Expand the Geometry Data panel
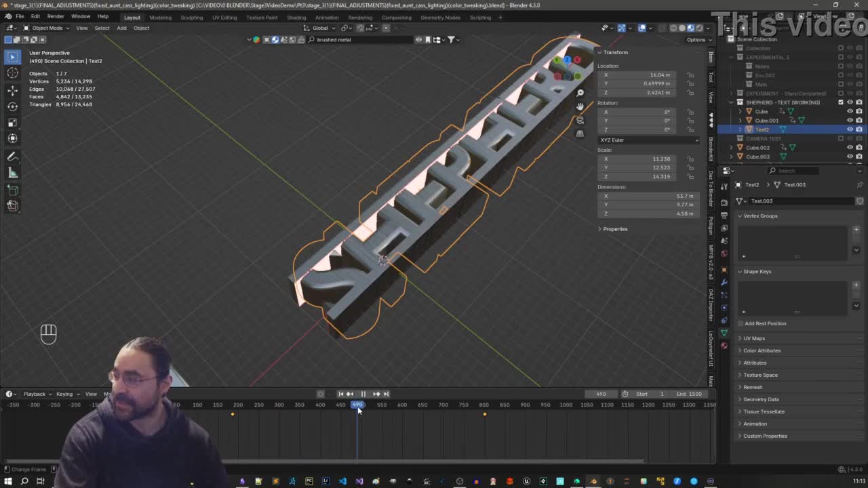Viewport: 868px width, 488px height. coord(761,399)
